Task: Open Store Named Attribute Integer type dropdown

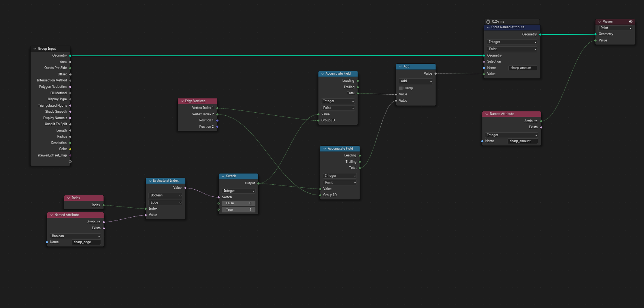Action: click(x=512, y=42)
